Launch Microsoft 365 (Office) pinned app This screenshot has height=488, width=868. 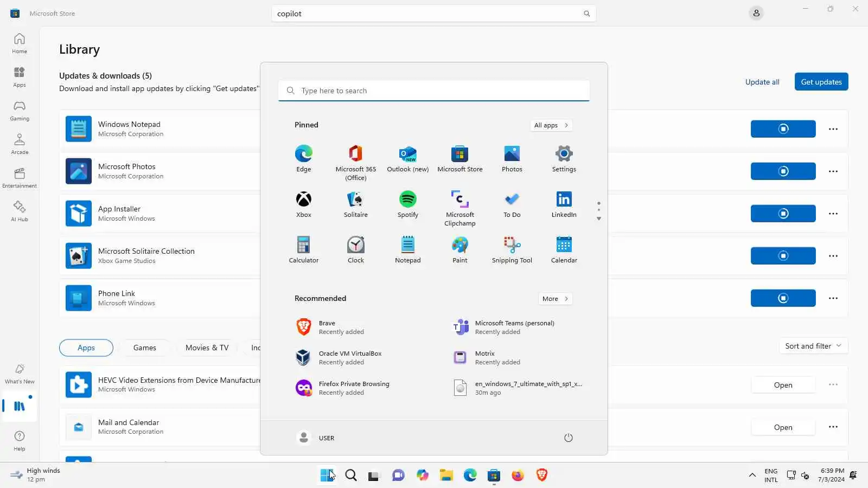[x=356, y=163]
